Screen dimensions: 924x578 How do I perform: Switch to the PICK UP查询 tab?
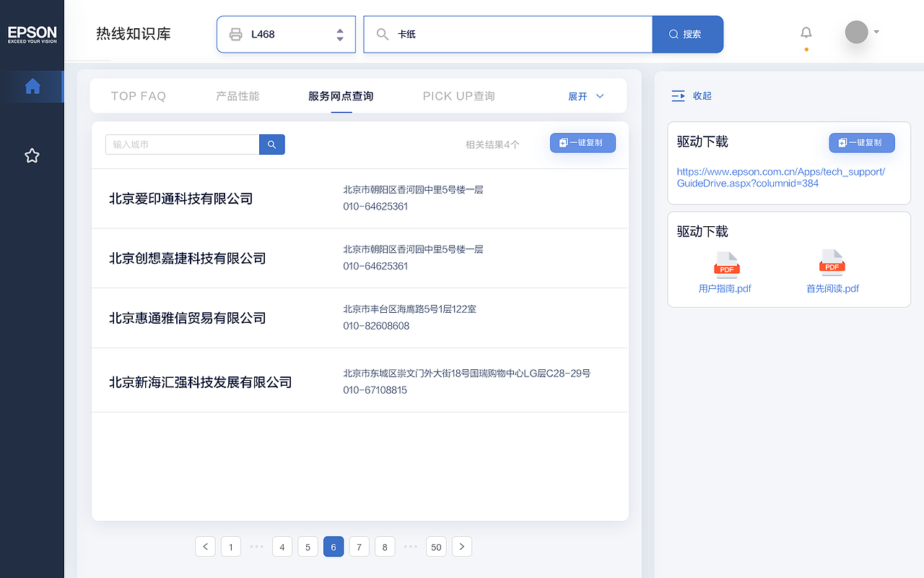[x=458, y=95]
